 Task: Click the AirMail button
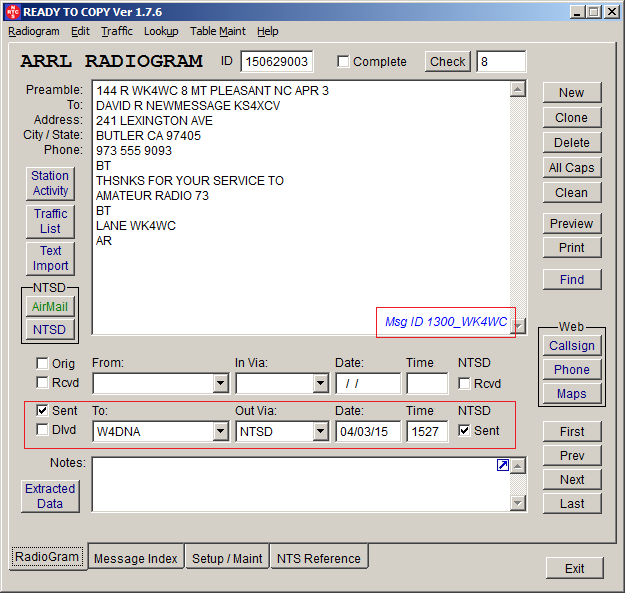(x=50, y=306)
